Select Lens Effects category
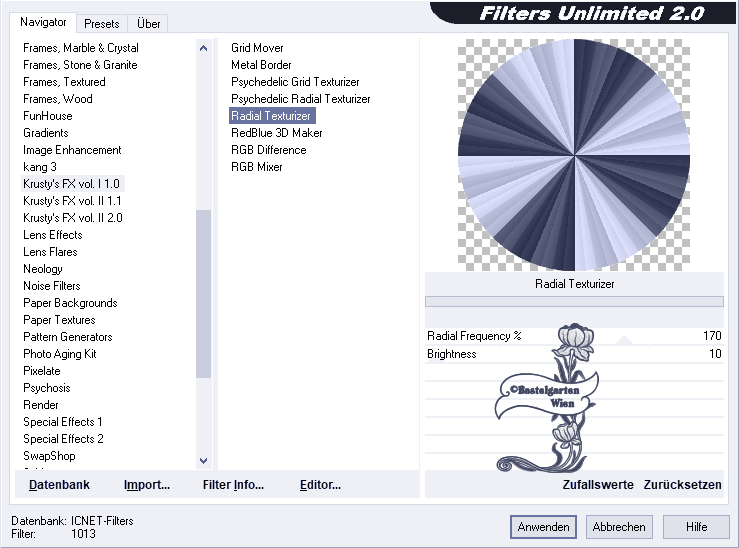The width and height of the screenshot is (739, 548). tap(52, 235)
